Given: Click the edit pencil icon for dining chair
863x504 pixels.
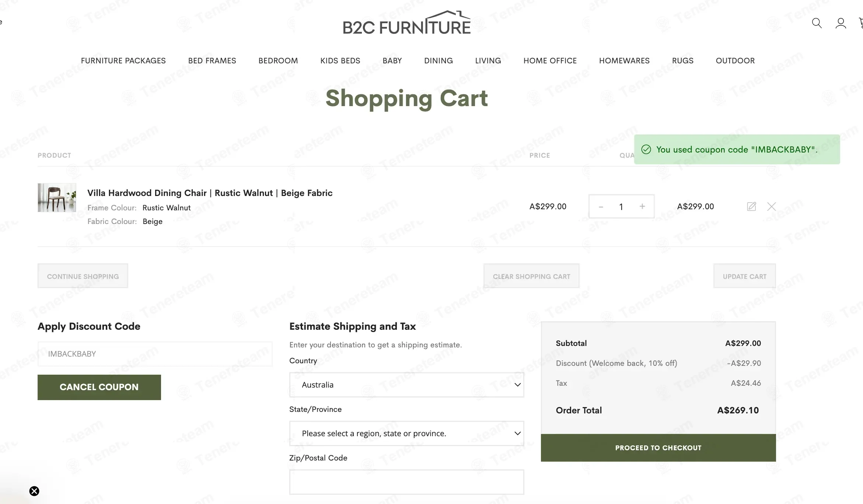Looking at the screenshot, I should point(751,206).
